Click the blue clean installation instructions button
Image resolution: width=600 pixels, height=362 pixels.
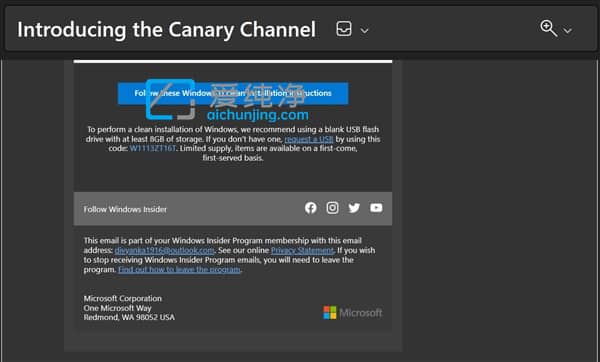233,93
